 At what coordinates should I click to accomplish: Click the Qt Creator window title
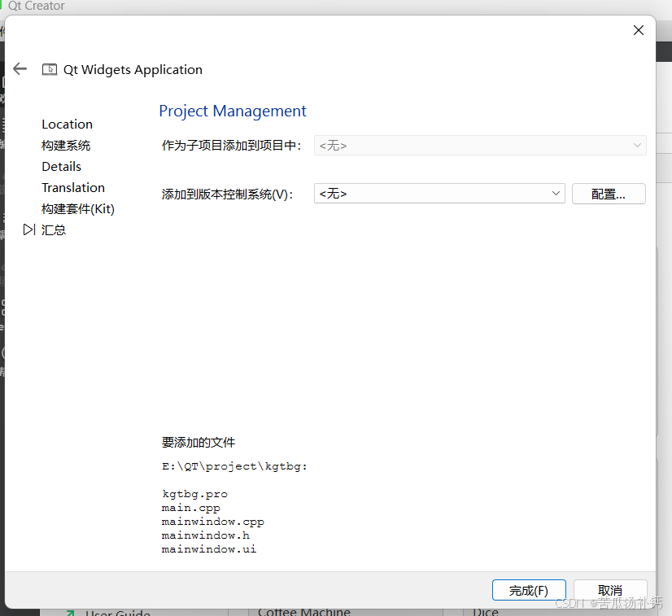coord(37,6)
